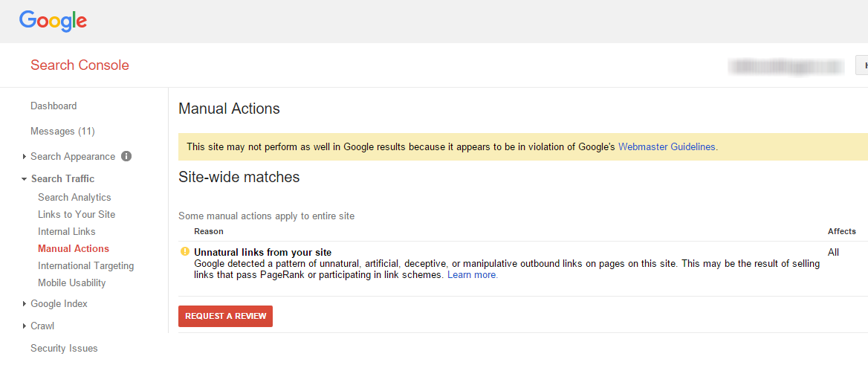The width and height of the screenshot is (868, 365).
Task: Follow the Learn more link
Action: click(x=472, y=275)
